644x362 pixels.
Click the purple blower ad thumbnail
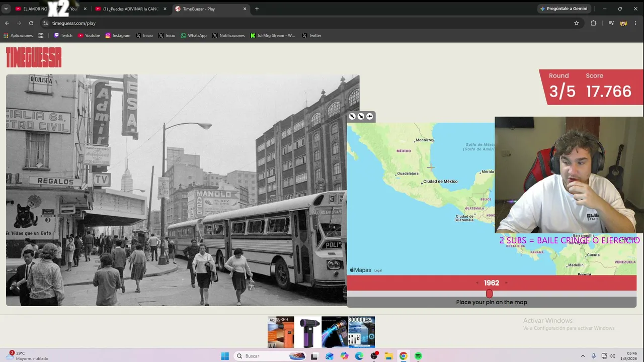coord(307,332)
